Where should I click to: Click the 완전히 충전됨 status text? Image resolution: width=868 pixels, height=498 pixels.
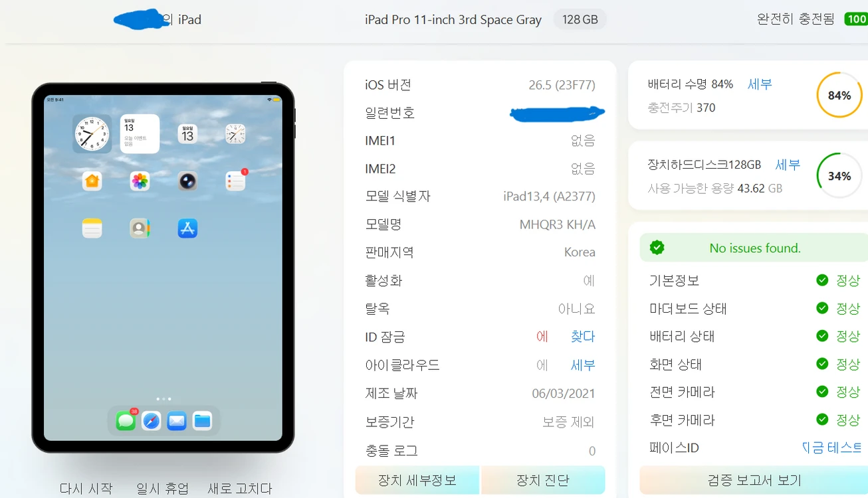pyautogui.click(x=796, y=19)
